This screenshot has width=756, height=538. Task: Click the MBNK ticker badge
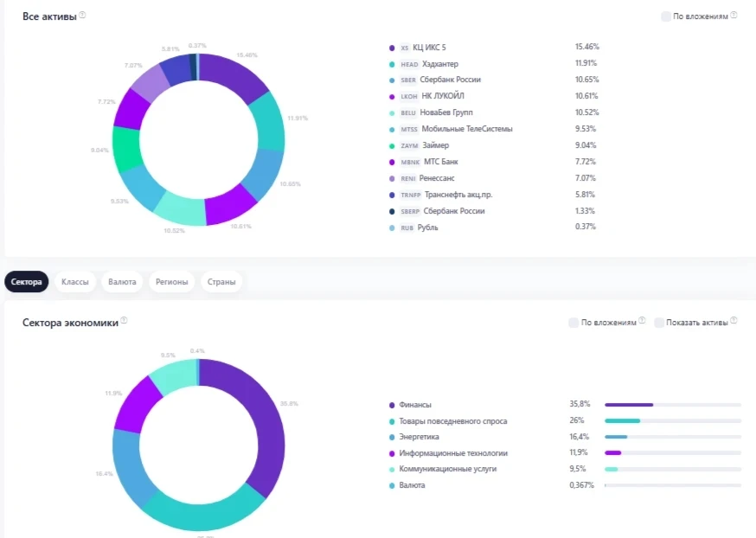(410, 162)
